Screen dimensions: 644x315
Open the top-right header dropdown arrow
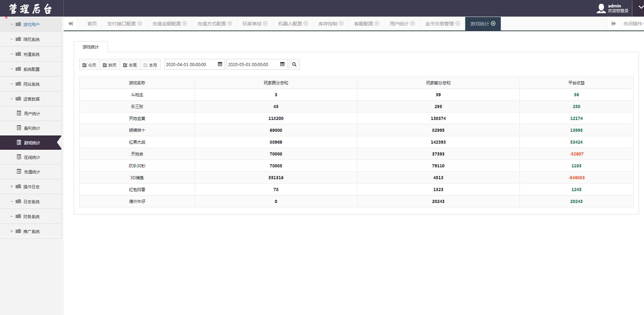pyautogui.click(x=641, y=7)
